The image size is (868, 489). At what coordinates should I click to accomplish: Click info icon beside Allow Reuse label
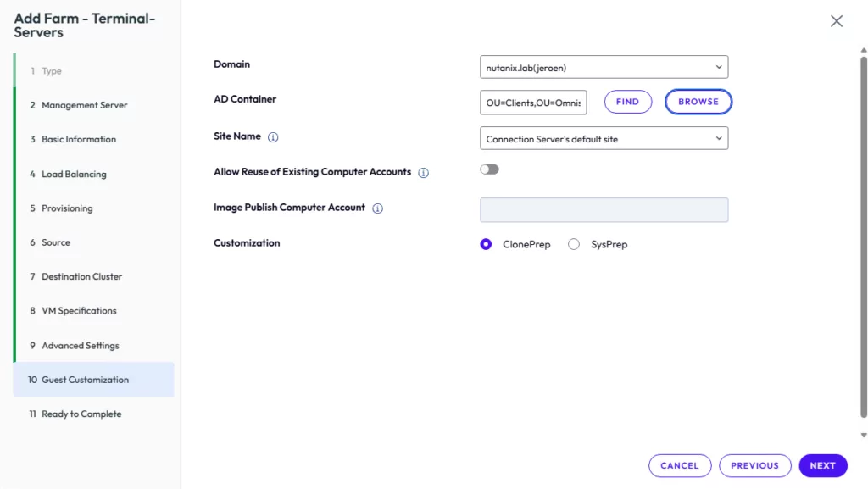click(423, 173)
